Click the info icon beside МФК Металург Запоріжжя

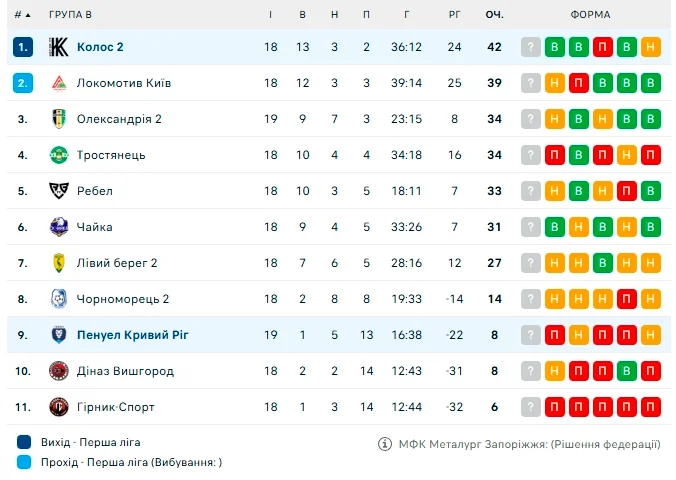click(385, 444)
